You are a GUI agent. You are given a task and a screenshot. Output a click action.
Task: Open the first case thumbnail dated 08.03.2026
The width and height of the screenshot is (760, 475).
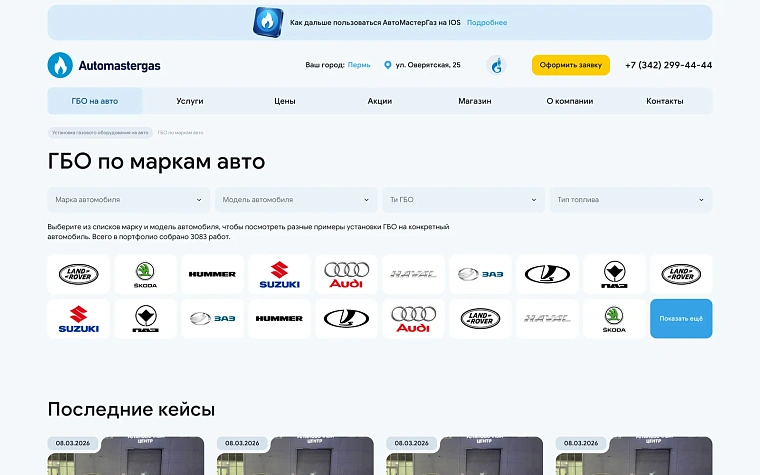pyautogui.click(x=126, y=456)
